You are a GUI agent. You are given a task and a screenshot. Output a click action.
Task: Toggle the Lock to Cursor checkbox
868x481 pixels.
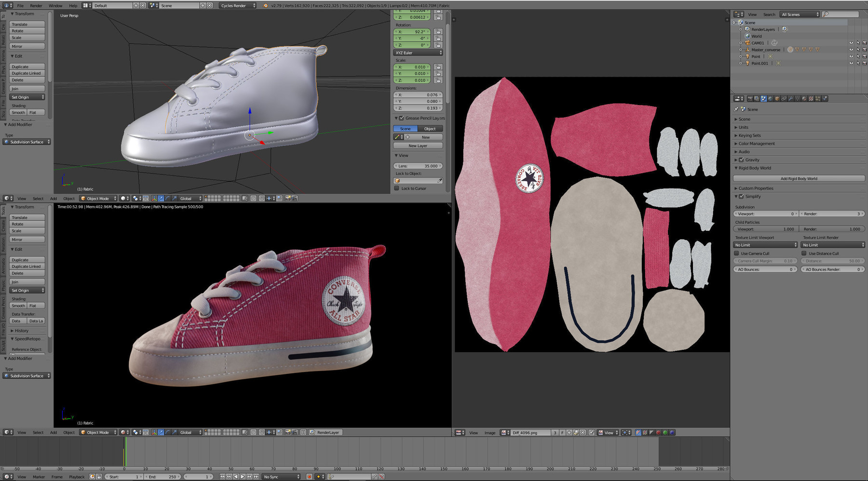pos(397,188)
